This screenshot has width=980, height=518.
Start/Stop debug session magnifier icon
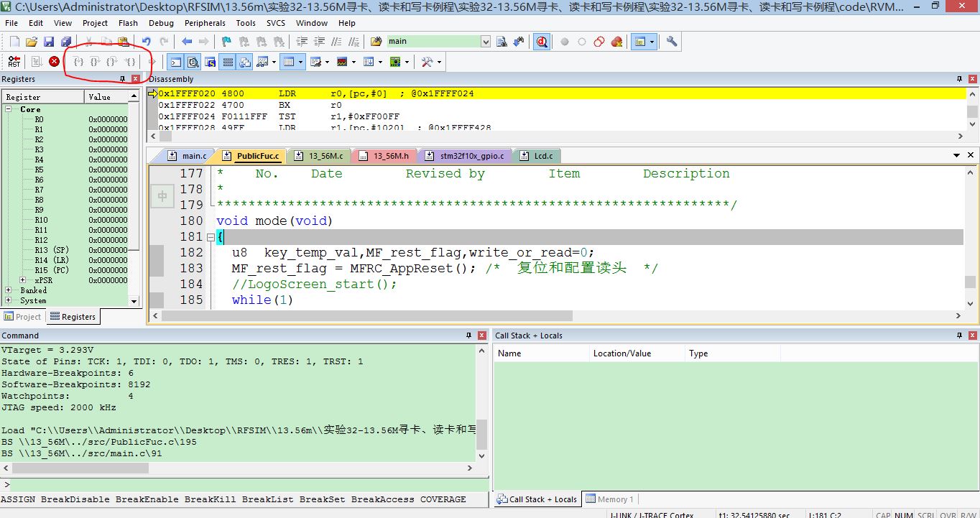[x=542, y=42]
